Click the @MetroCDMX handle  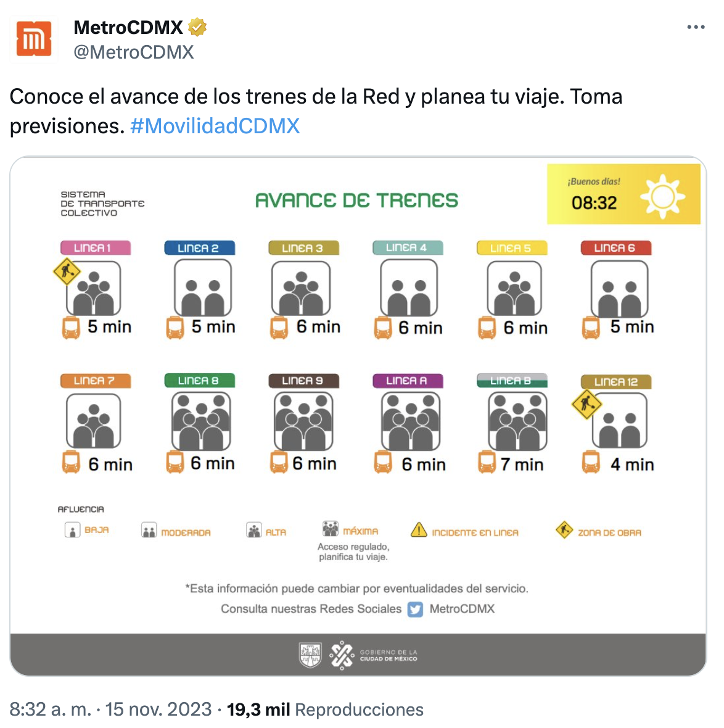pos(134,52)
